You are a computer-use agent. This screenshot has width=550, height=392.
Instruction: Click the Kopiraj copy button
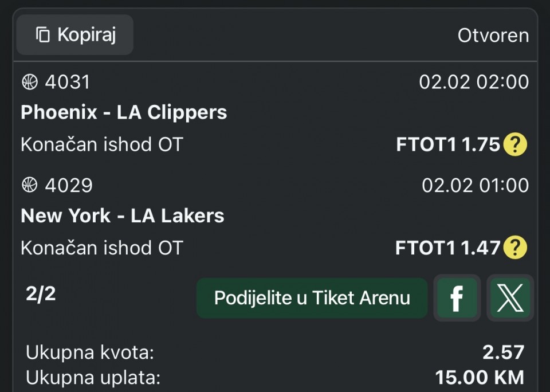(x=75, y=35)
